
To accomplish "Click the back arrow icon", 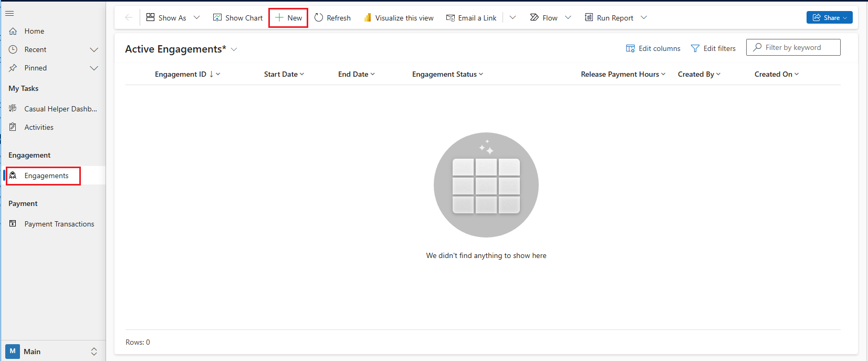I will click(x=129, y=17).
